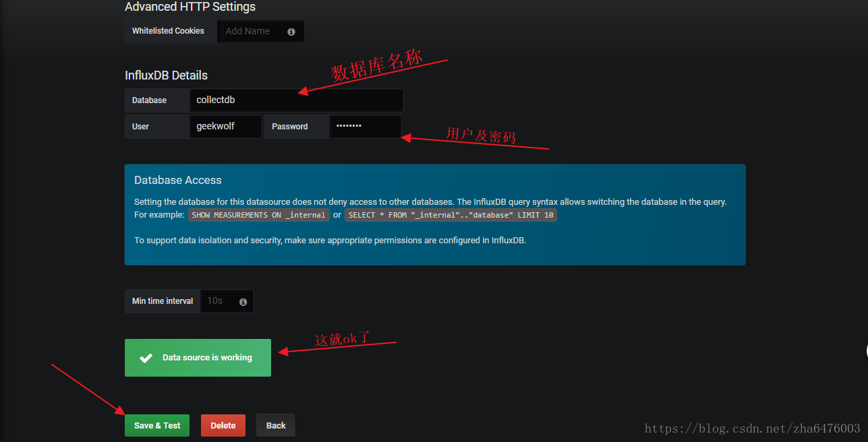Click the 'Data source is working' message
The image size is (868, 442).
point(198,358)
